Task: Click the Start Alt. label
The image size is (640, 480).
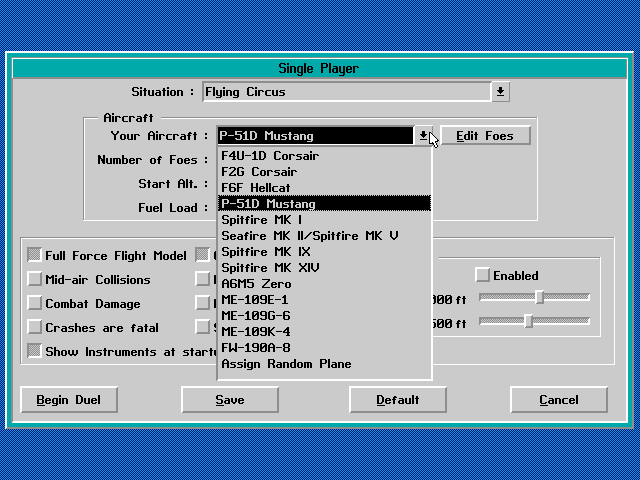Action: click(173, 184)
